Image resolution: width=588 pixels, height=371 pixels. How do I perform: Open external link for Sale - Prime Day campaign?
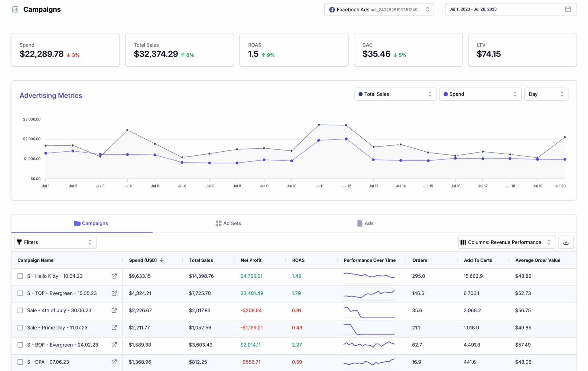coord(114,328)
